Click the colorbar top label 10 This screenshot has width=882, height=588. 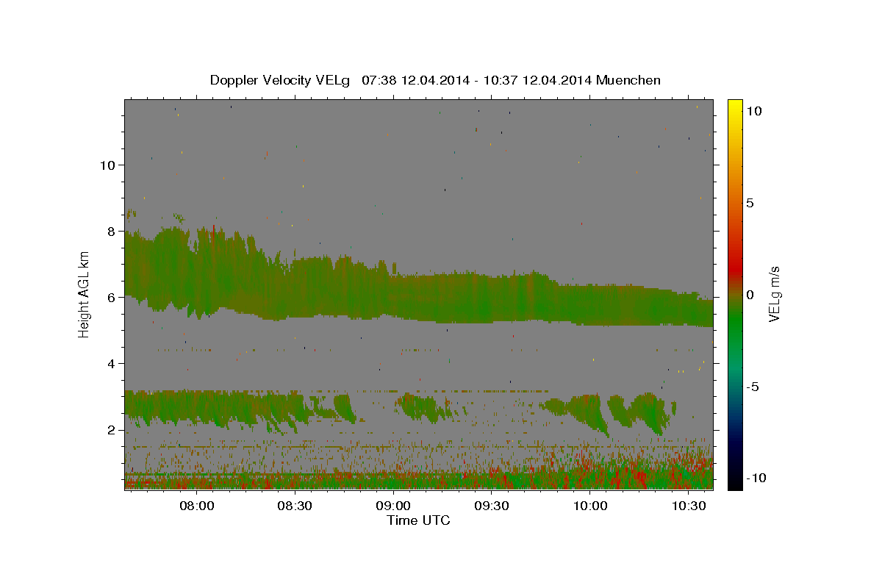753,111
